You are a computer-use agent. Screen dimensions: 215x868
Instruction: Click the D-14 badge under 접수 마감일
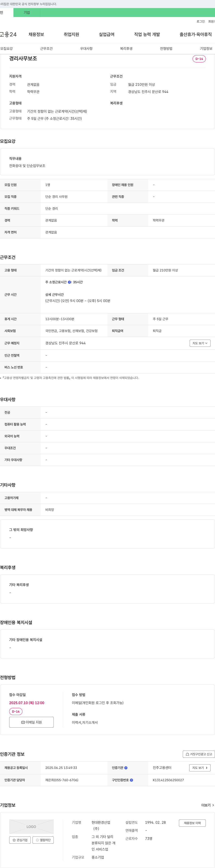click(16, 711)
